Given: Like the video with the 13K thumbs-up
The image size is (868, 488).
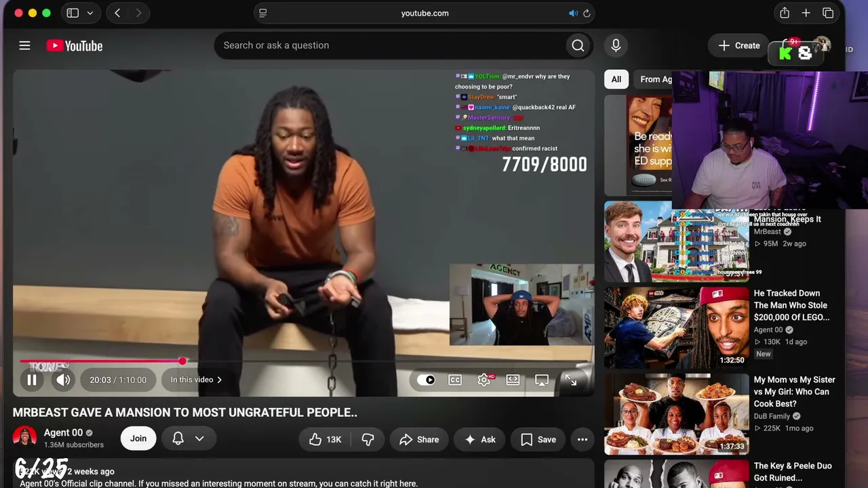Looking at the screenshot, I should 325,439.
